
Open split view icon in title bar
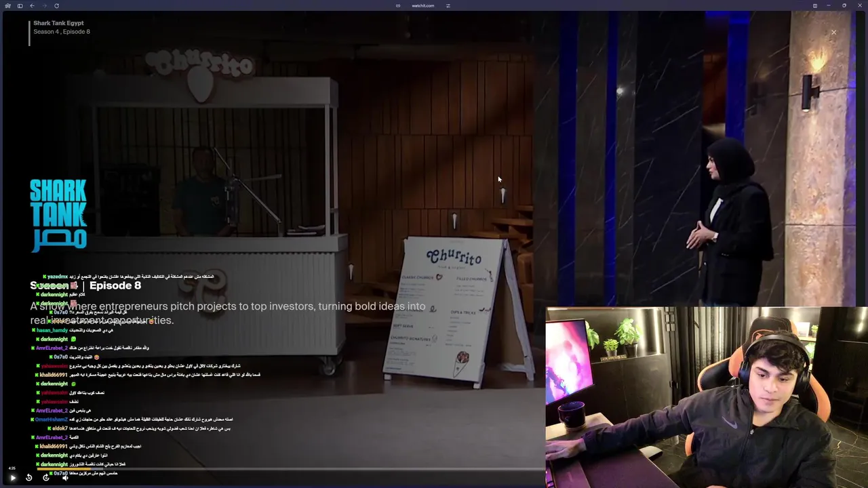pos(815,5)
